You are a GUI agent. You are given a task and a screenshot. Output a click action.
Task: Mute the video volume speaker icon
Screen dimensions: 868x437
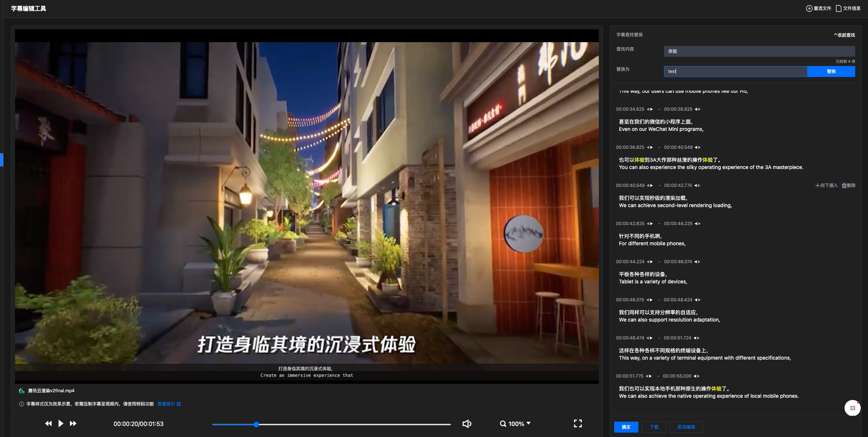coord(467,424)
